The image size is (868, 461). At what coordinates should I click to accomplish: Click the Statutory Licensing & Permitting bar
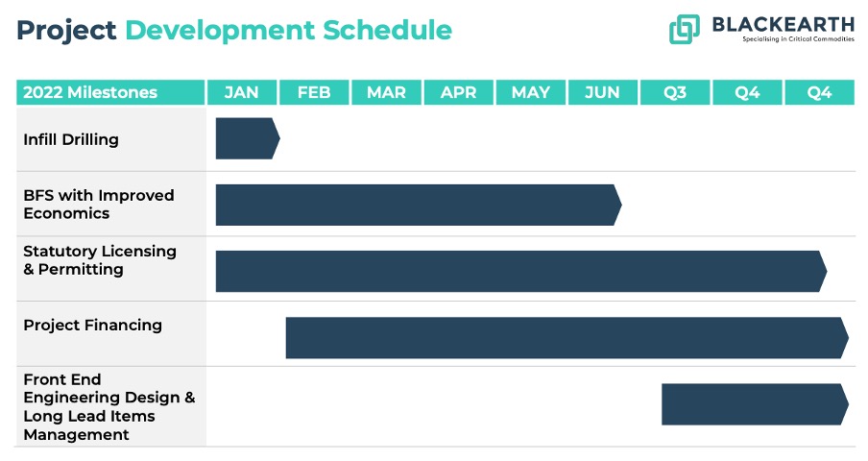click(521, 271)
